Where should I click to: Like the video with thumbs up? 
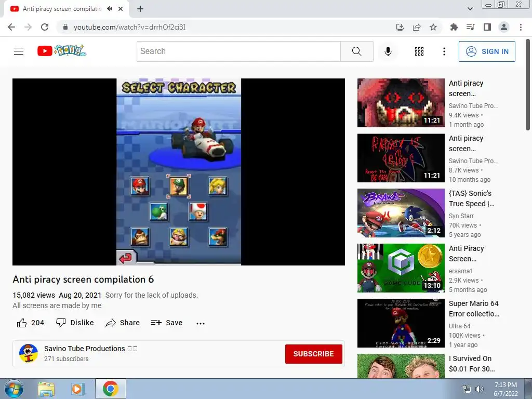click(31, 323)
